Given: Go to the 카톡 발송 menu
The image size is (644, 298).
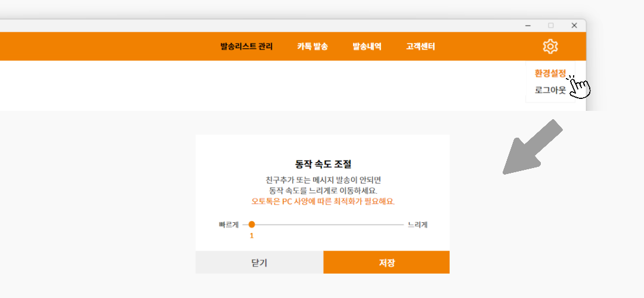Looking at the screenshot, I should click(x=312, y=46).
